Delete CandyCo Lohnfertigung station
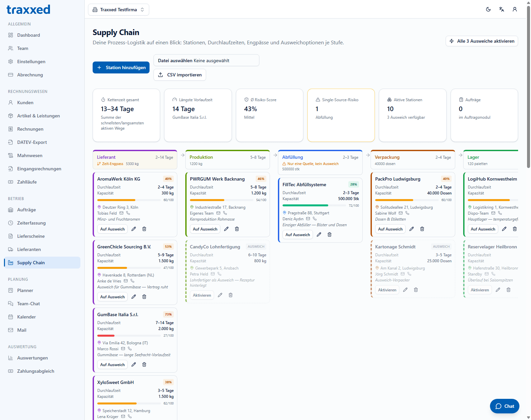The width and height of the screenshot is (531, 420). click(x=231, y=295)
